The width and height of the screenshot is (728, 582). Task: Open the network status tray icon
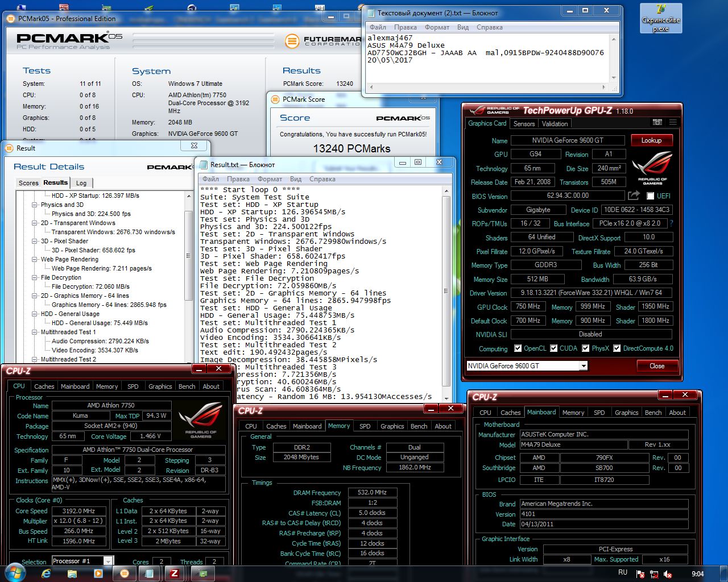pos(655,574)
